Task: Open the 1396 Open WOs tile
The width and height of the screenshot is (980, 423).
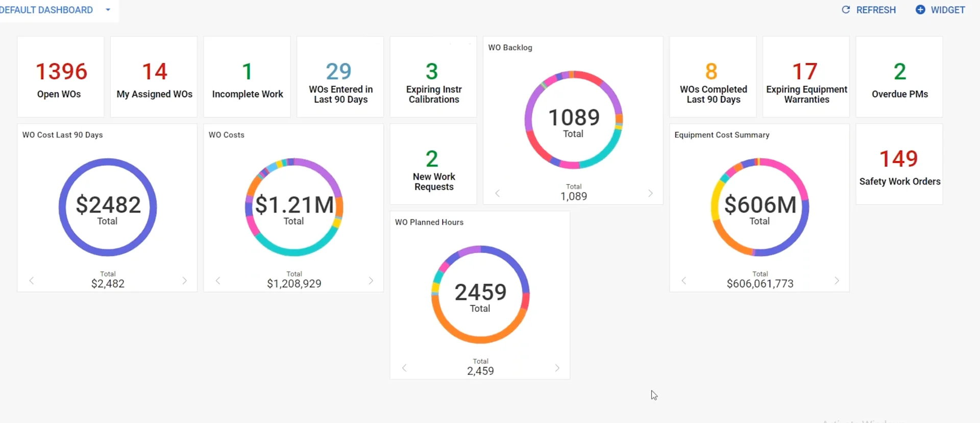Action: 61,77
